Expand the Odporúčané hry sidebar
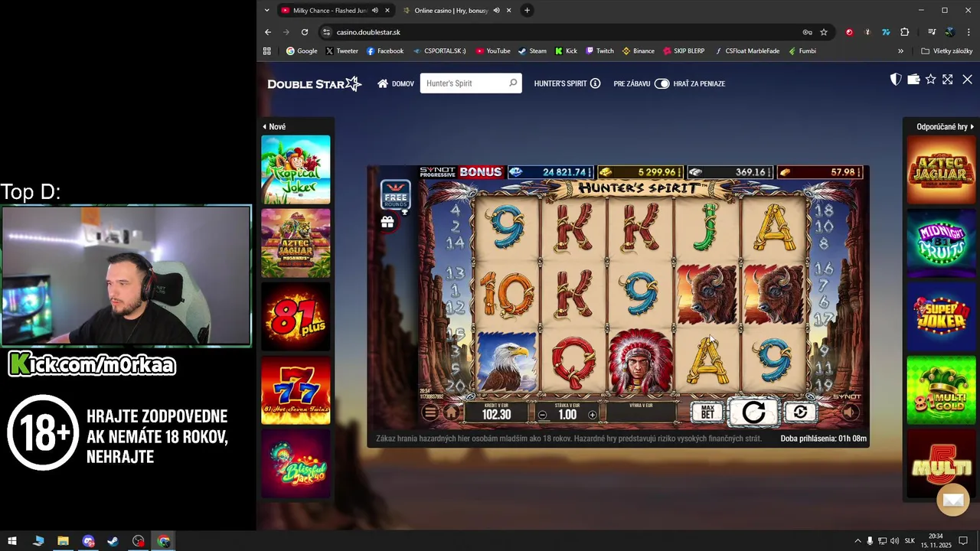Image resolution: width=980 pixels, height=551 pixels. (945, 127)
